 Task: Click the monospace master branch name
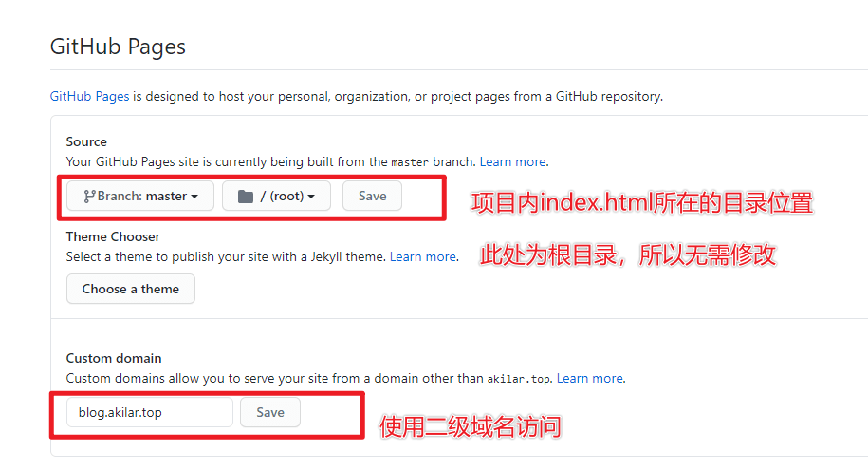(x=410, y=162)
